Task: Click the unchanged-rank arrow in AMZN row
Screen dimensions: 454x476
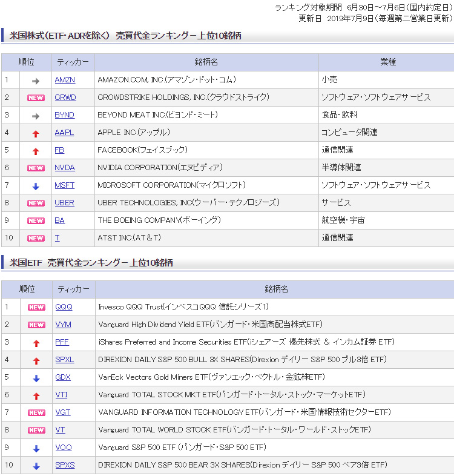Action: pyautogui.click(x=36, y=81)
